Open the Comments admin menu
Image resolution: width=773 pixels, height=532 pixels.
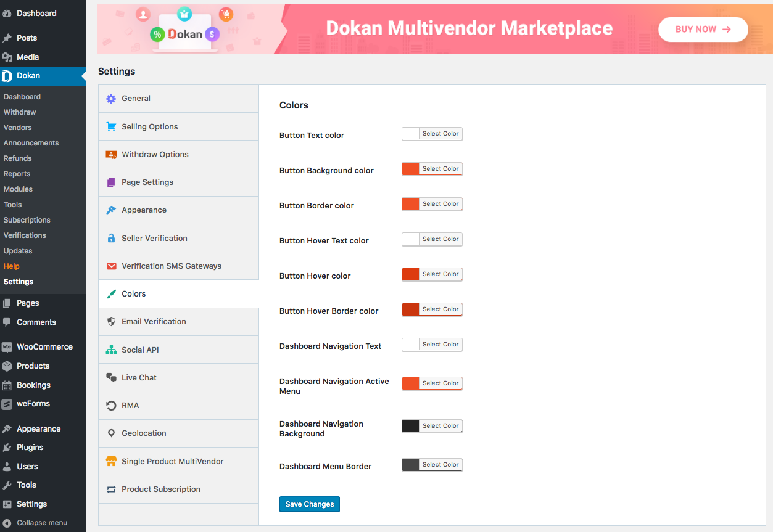[43, 322]
